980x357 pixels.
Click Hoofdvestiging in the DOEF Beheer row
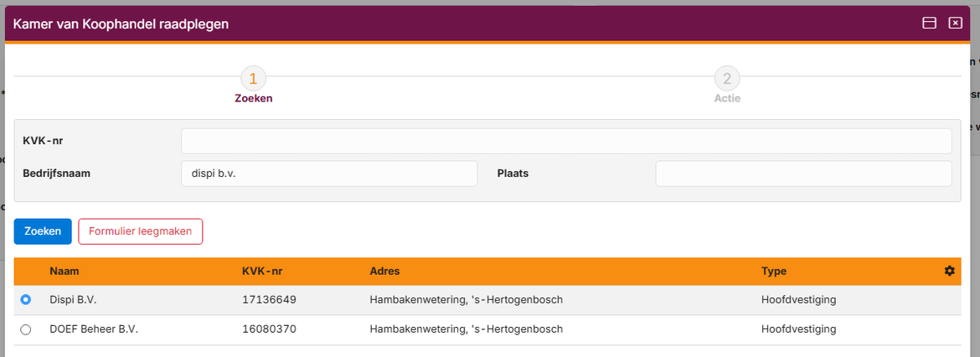click(799, 329)
